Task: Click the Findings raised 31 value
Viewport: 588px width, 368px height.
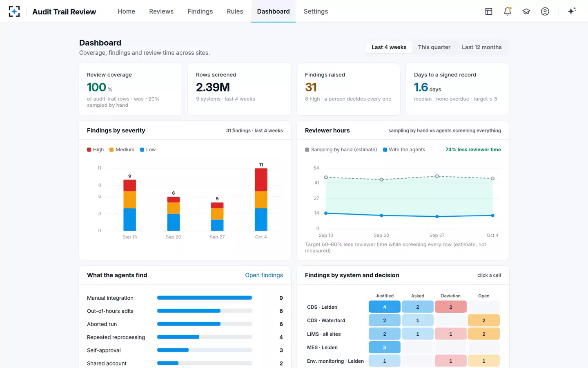Action: [311, 87]
